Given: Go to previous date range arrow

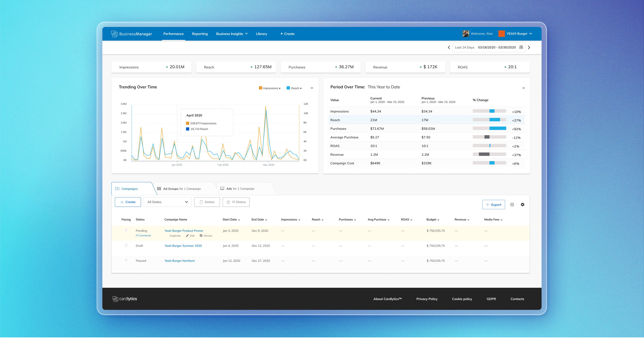Looking at the screenshot, I should pyautogui.click(x=449, y=47).
